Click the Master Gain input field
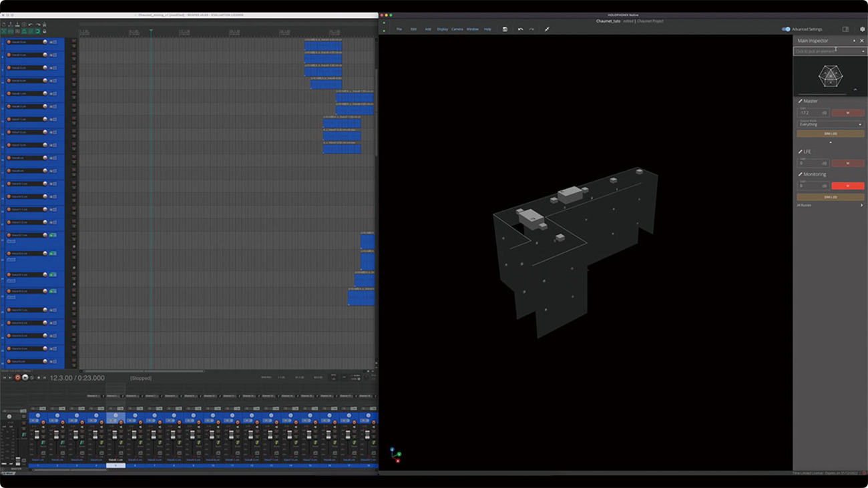868x488 pixels. point(810,113)
